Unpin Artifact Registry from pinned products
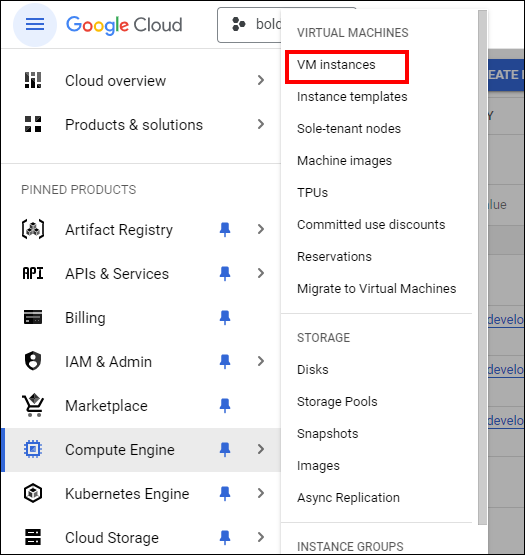This screenshot has width=525, height=555. click(x=225, y=229)
